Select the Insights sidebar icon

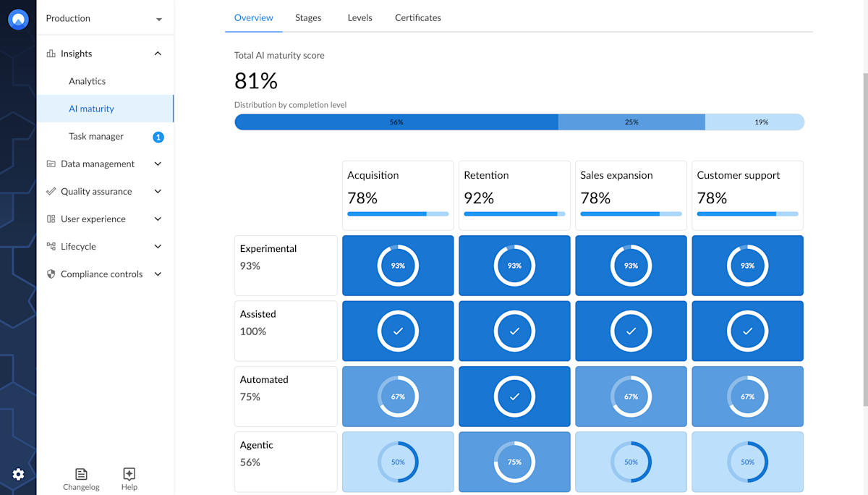click(51, 53)
